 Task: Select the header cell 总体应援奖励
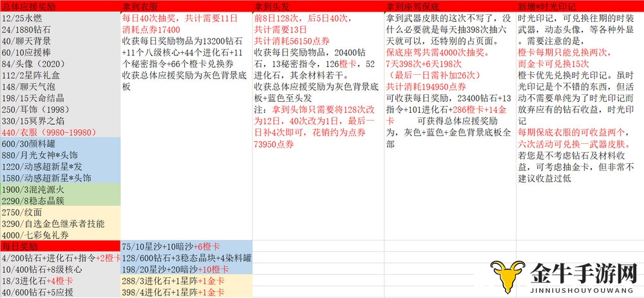click(61, 6)
